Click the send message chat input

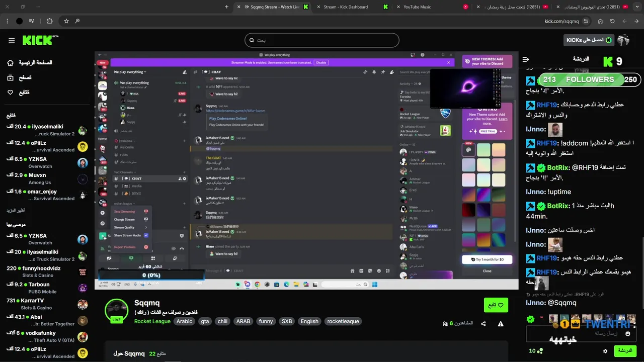pyautogui.click(x=581, y=333)
